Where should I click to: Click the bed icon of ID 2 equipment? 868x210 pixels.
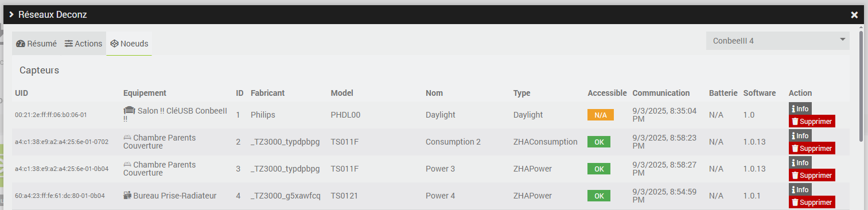tap(127, 138)
